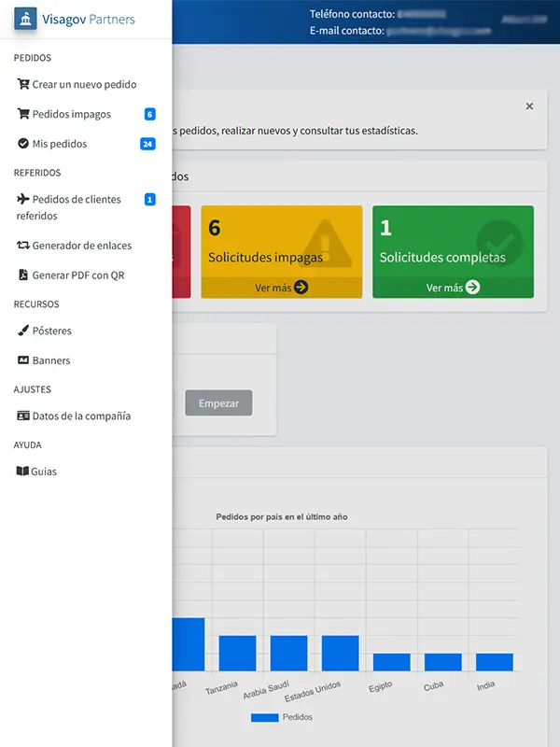Click the warning triangle on impagas card

[326, 244]
